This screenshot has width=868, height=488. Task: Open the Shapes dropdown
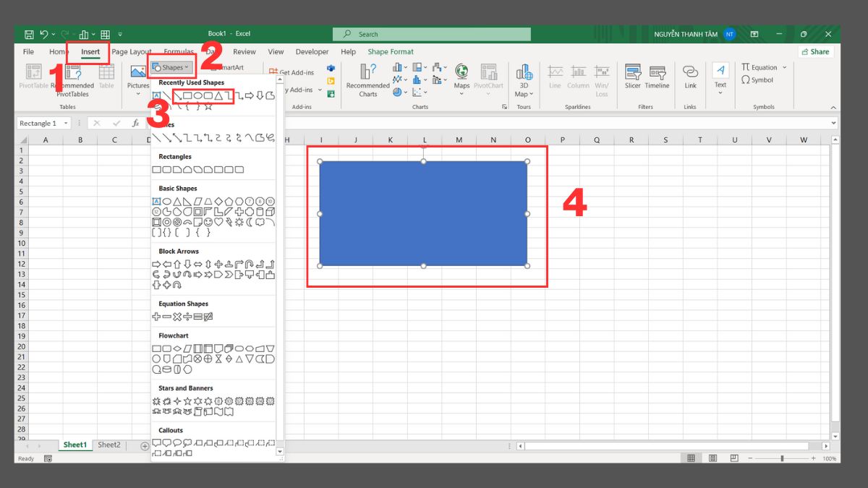[171, 67]
